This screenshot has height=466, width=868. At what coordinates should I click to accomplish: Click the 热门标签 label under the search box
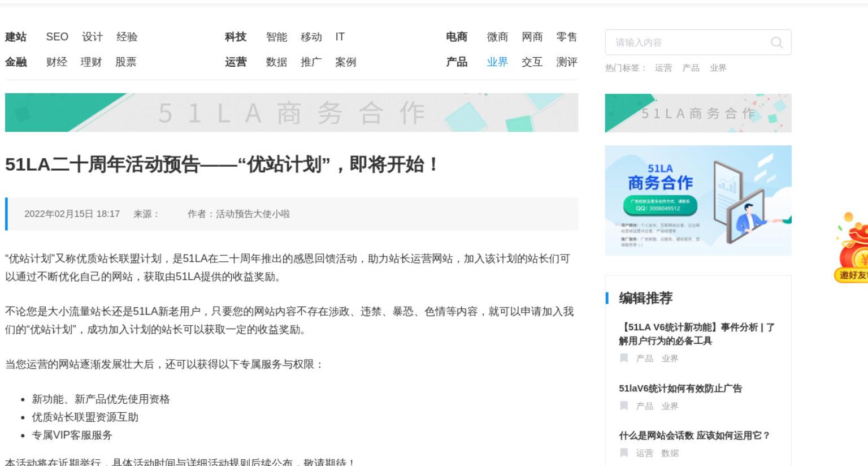click(626, 68)
